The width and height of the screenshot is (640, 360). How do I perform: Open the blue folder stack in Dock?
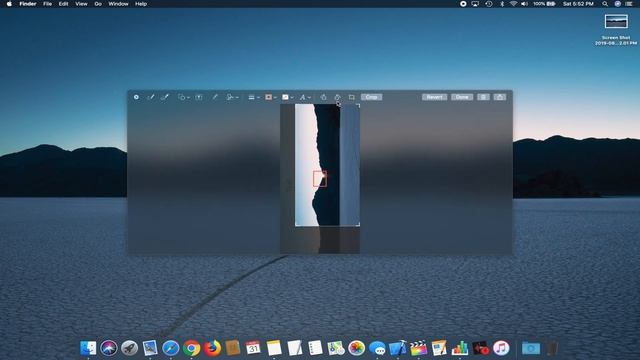(531, 348)
